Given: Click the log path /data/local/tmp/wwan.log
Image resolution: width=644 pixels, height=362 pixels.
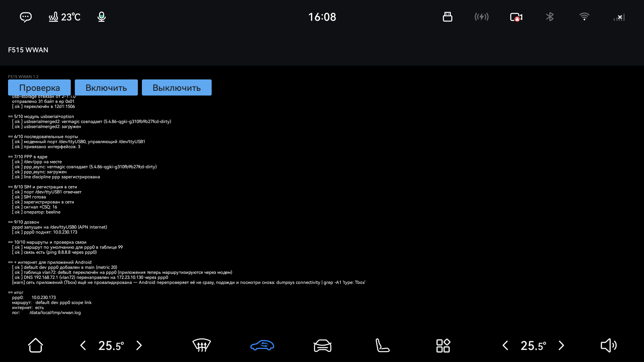Looking at the screenshot, I should [55, 313].
